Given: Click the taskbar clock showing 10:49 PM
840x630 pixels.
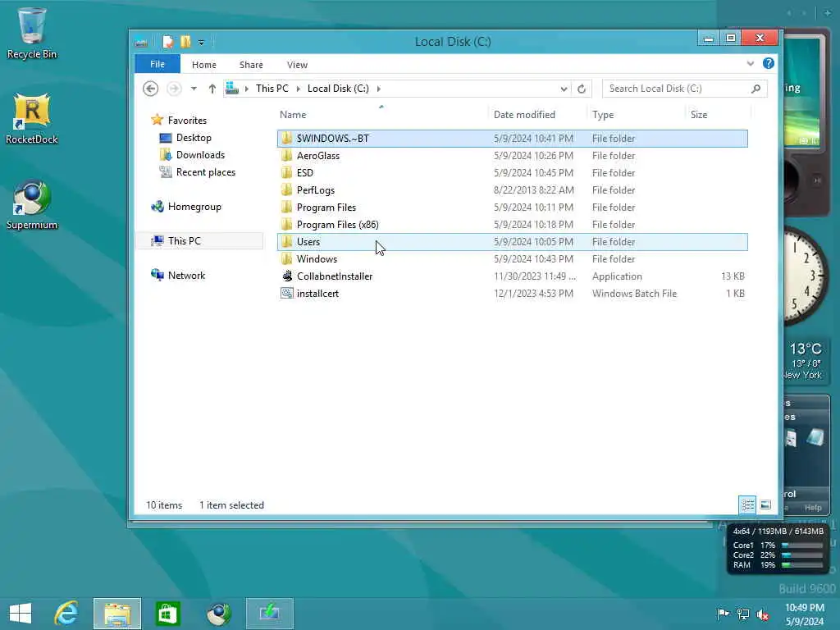Looking at the screenshot, I should 805,614.
